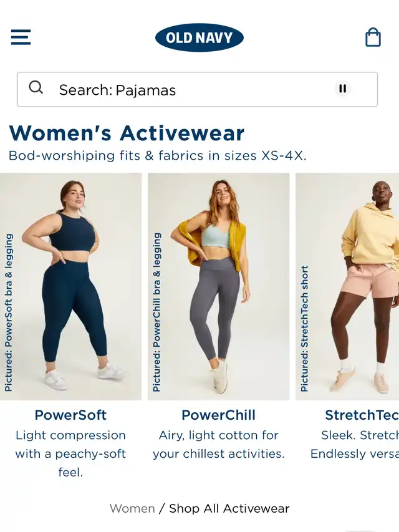The image size is (399, 532).
Task: Click the Women's Activewear heading
Action: click(x=127, y=133)
